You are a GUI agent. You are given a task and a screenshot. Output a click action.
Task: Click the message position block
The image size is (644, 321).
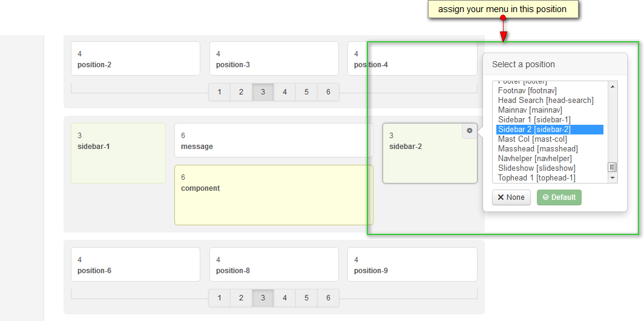(274, 141)
